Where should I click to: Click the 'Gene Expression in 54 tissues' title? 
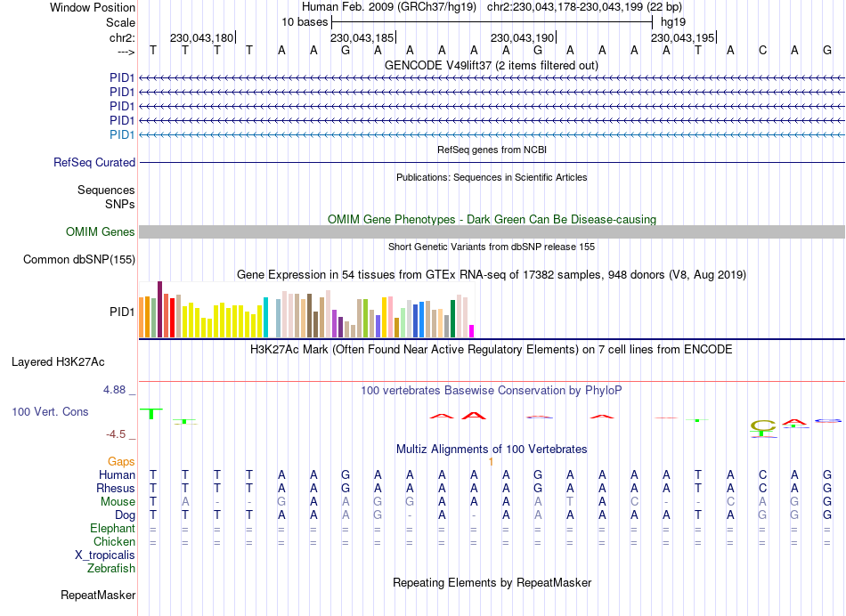point(492,274)
